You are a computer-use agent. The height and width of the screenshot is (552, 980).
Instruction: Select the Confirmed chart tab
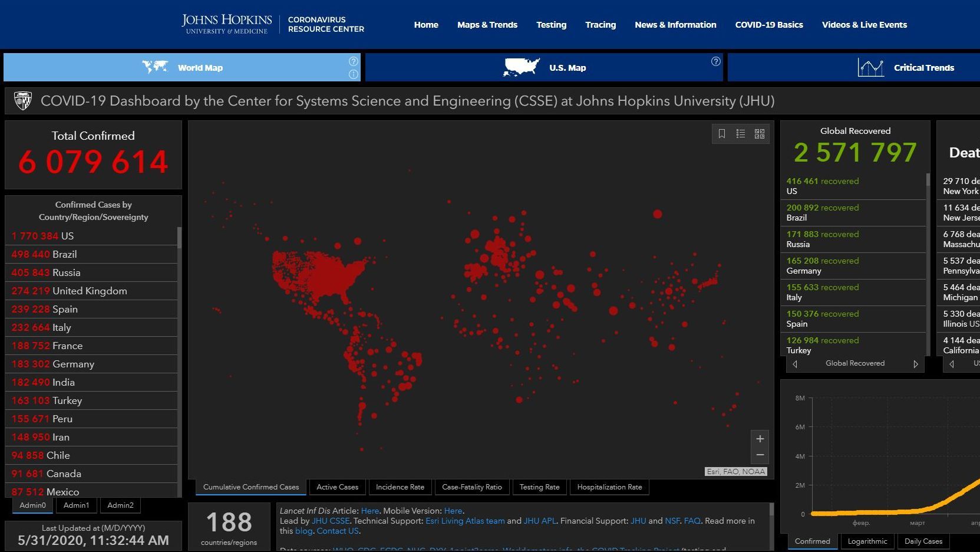[812, 541]
